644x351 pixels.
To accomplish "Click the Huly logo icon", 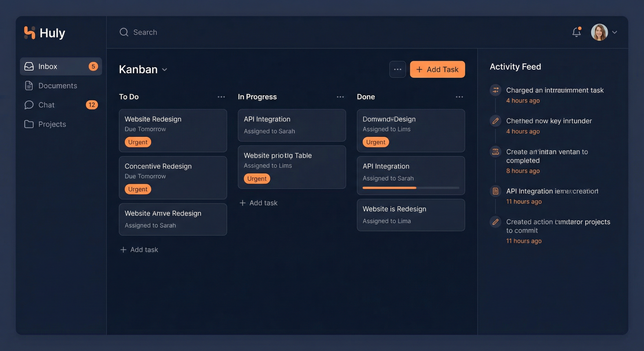I will click(30, 32).
